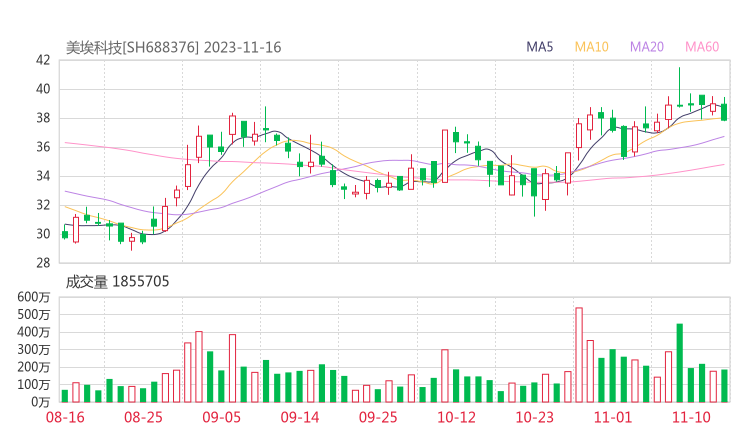Click the 成交量 1855705 volume label
The height and width of the screenshot is (440, 740).
click(x=117, y=282)
